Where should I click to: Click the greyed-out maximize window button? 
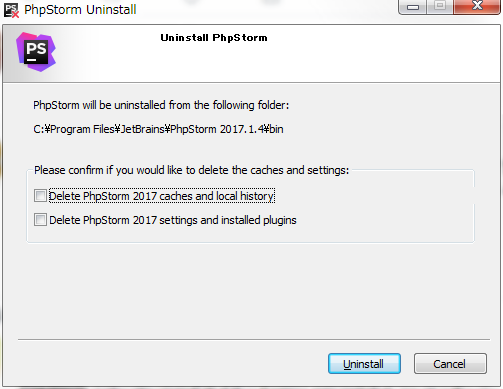click(440, 7)
